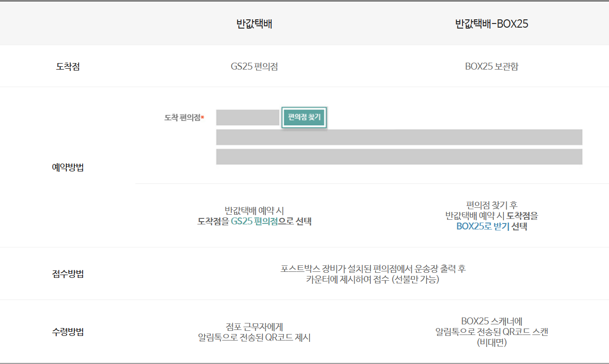Click the '편의점 찾기 후' text line

[492, 205]
